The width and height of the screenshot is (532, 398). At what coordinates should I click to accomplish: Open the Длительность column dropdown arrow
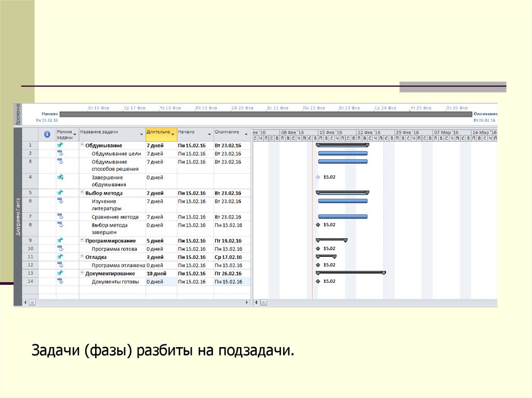(173, 134)
